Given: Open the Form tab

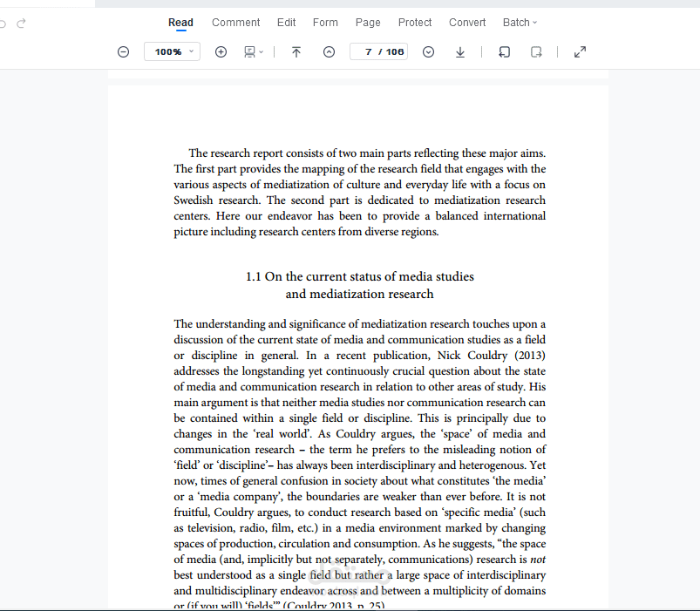Looking at the screenshot, I should [325, 23].
